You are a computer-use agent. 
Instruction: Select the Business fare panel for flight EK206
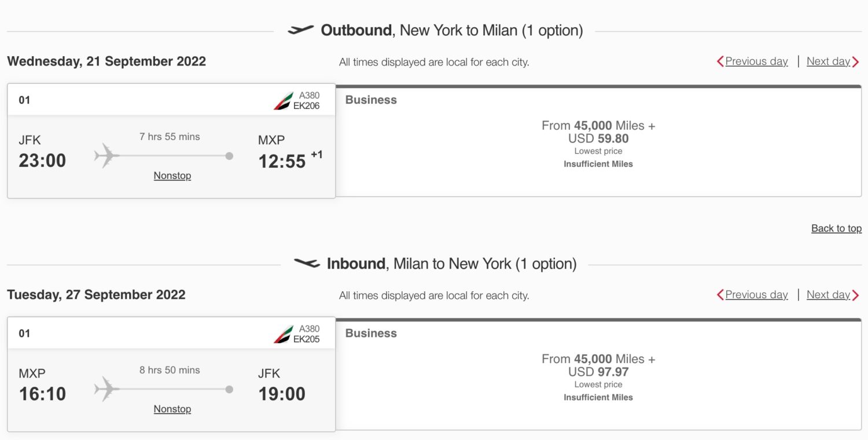[599, 139]
